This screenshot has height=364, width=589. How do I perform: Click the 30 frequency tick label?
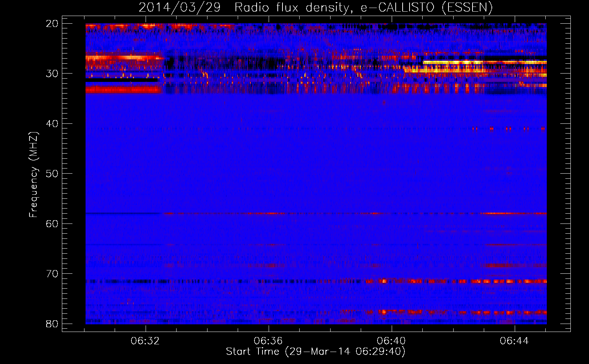[52, 74]
